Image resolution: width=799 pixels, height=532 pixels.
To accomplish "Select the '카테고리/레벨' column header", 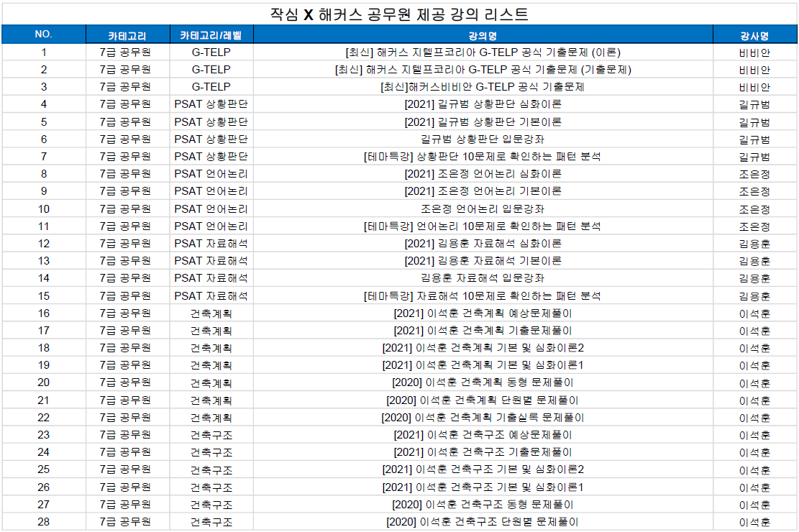I will 211,35.
